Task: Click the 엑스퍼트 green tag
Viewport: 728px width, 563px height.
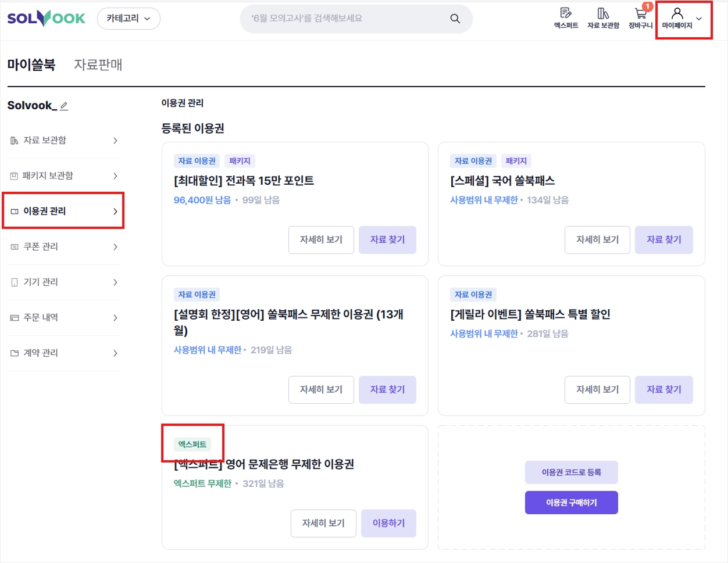Action: [192, 444]
